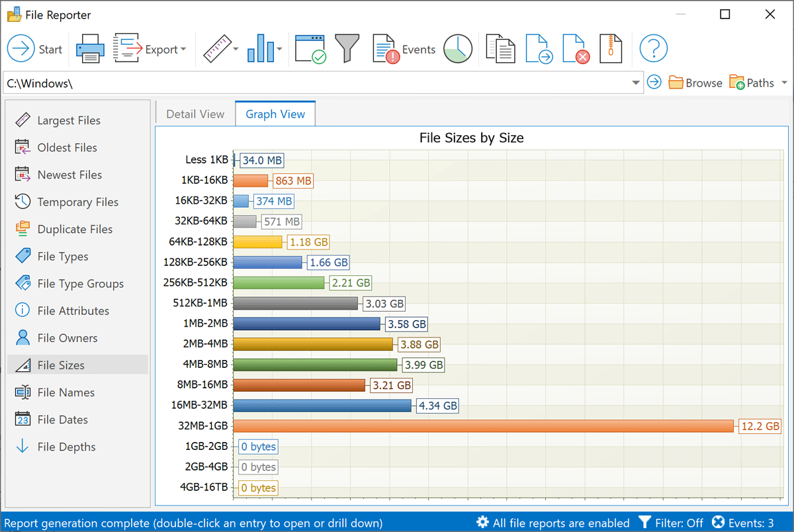Open the File Depths report
Viewport: 794px width, 532px height.
[x=77, y=447]
